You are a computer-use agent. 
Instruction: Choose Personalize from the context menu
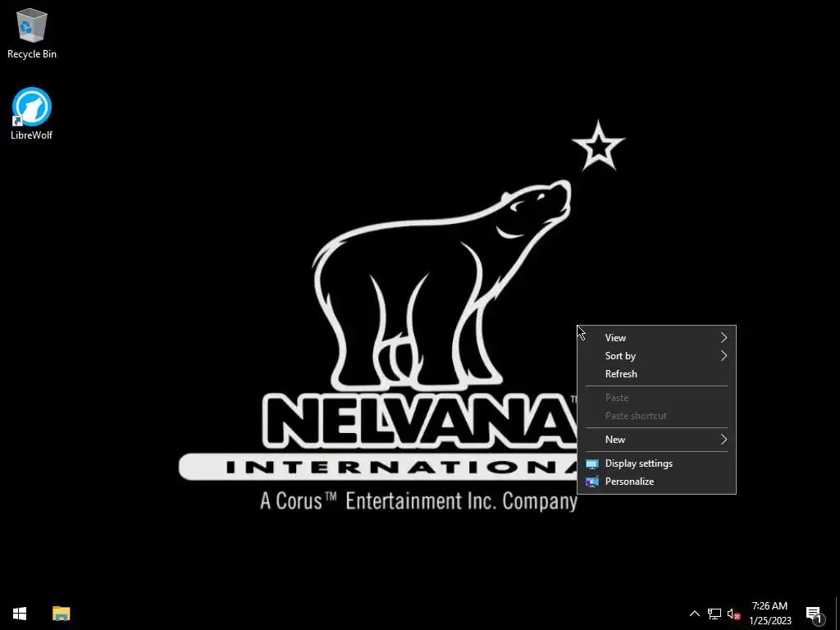[x=656, y=482]
